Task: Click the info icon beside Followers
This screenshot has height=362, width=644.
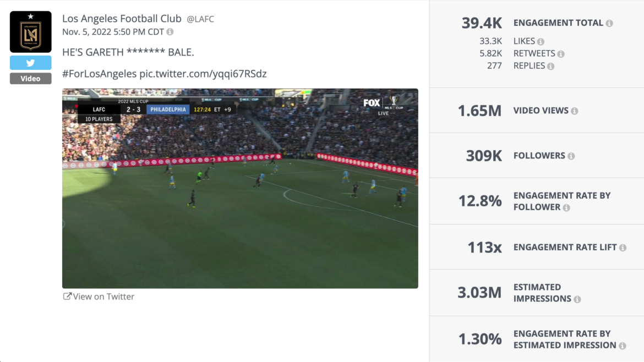Action: (x=571, y=156)
